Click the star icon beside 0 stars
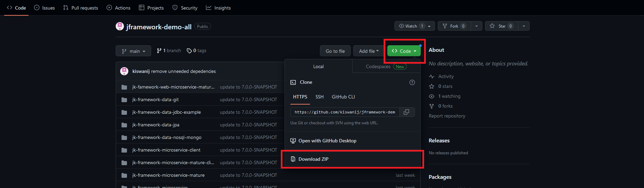The width and height of the screenshot is (644, 188). 432,87
